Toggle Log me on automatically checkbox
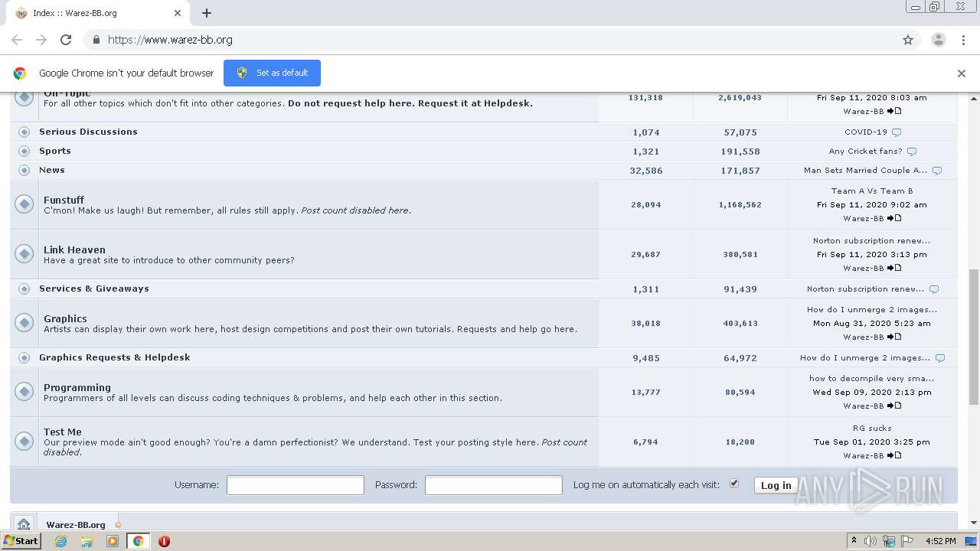Screen dimensions: 980x551 734,484
